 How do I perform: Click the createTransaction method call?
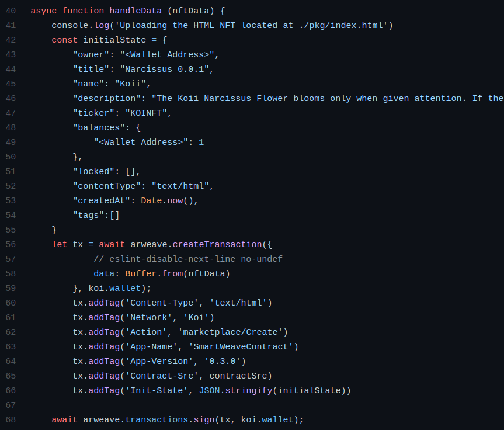(x=217, y=244)
